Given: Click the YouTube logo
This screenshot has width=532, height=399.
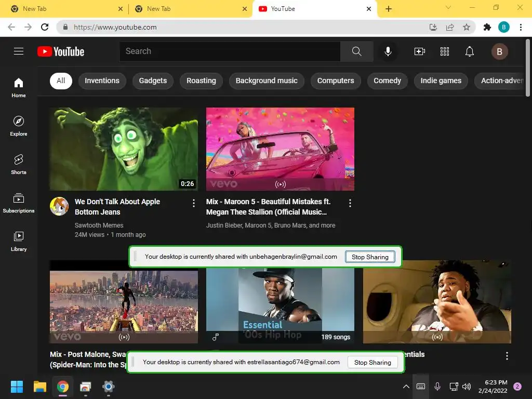Looking at the screenshot, I should pos(61,51).
